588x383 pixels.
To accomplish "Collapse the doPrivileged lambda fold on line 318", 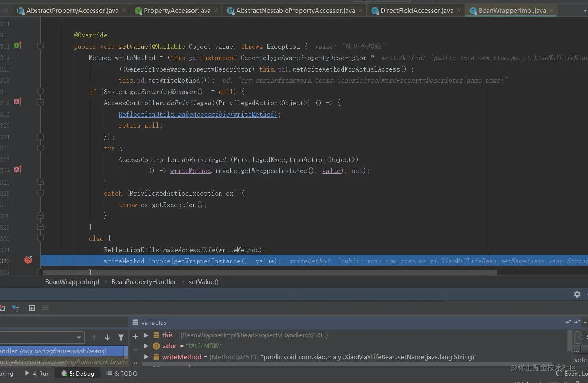I will [x=40, y=103].
